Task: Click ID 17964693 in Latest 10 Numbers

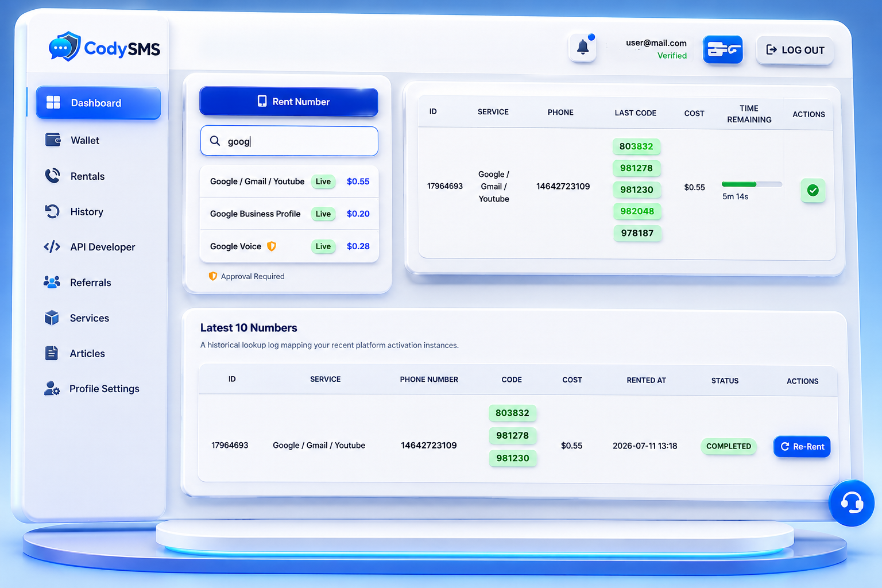Action: tap(230, 445)
